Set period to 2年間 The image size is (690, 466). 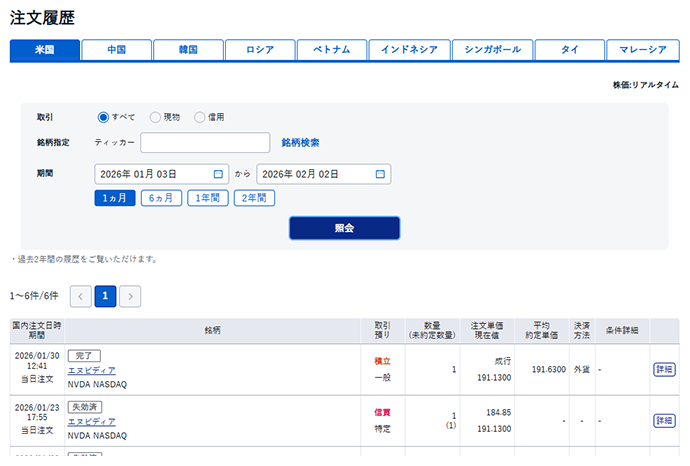coord(254,198)
